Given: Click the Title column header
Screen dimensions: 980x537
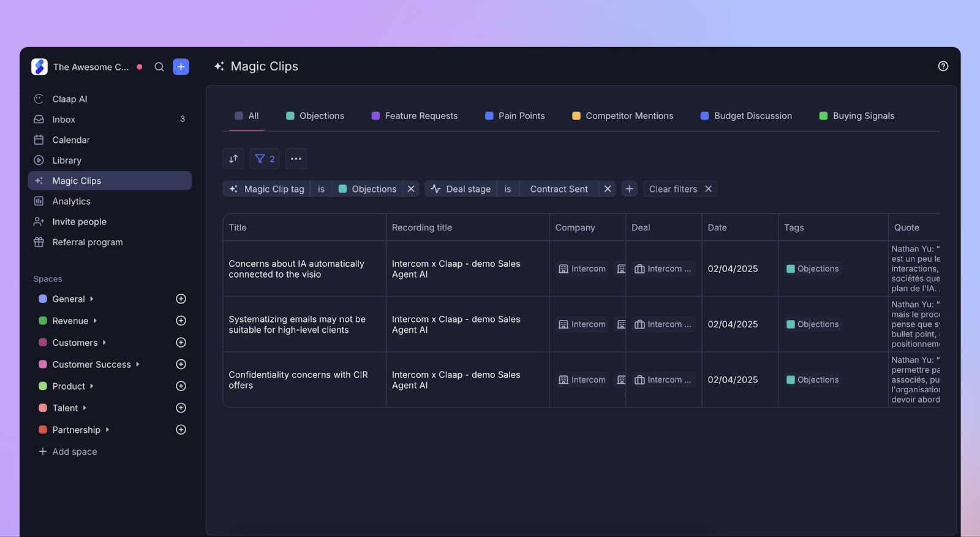Looking at the screenshot, I should [304, 227].
